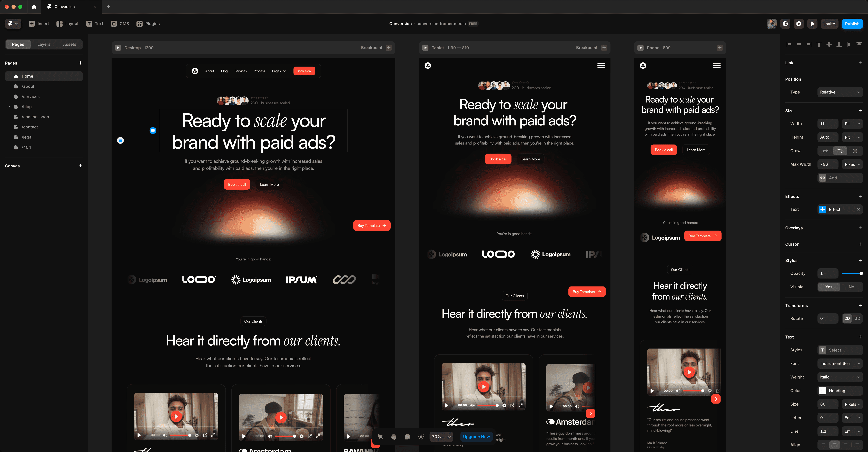Viewport: 868px width, 452px height.
Task: Click the Invite collaborators button
Action: pyautogui.click(x=830, y=24)
